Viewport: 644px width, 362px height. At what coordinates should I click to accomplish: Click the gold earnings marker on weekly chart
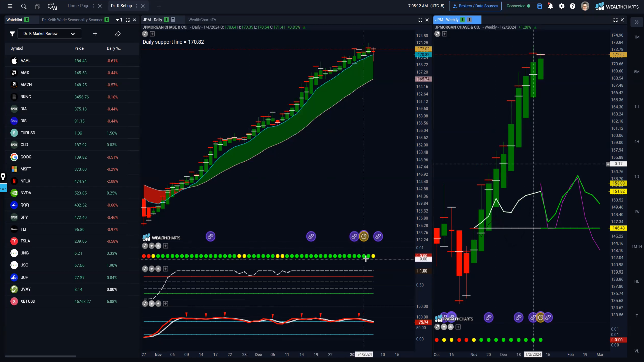coord(540,317)
